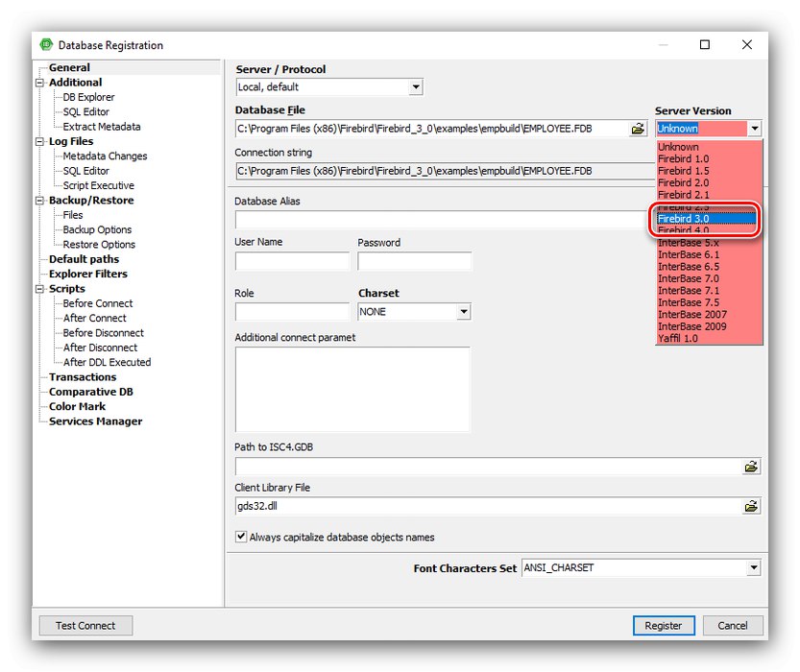Select Default paths in tree
This screenshot has width=800, height=672.
tap(84, 259)
